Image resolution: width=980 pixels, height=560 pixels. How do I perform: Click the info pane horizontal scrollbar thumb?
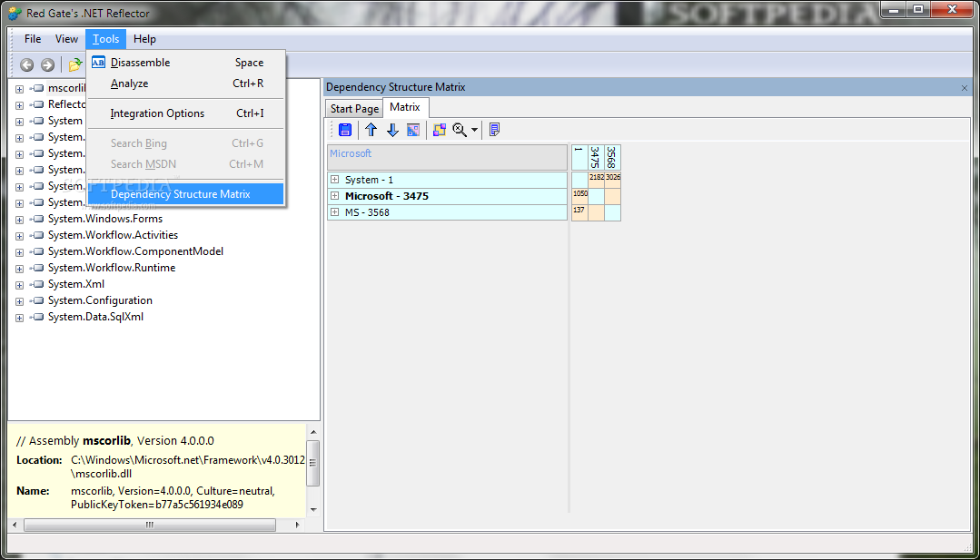tap(149, 525)
